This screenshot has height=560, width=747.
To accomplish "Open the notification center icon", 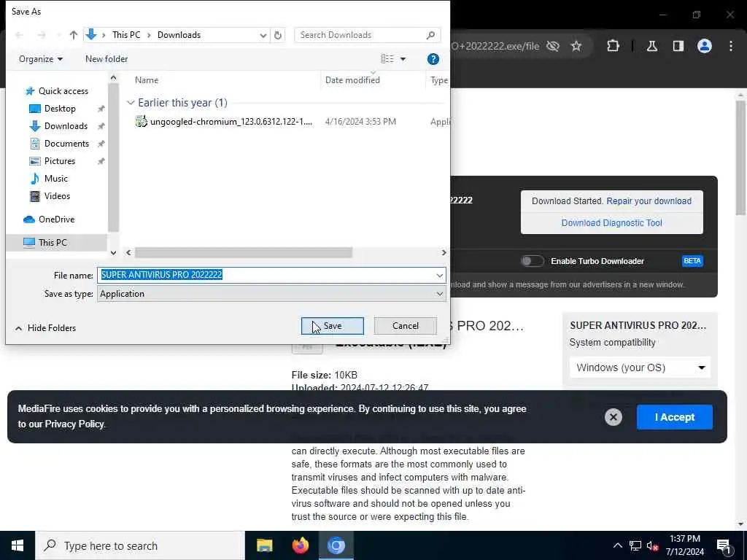I will (x=724, y=546).
